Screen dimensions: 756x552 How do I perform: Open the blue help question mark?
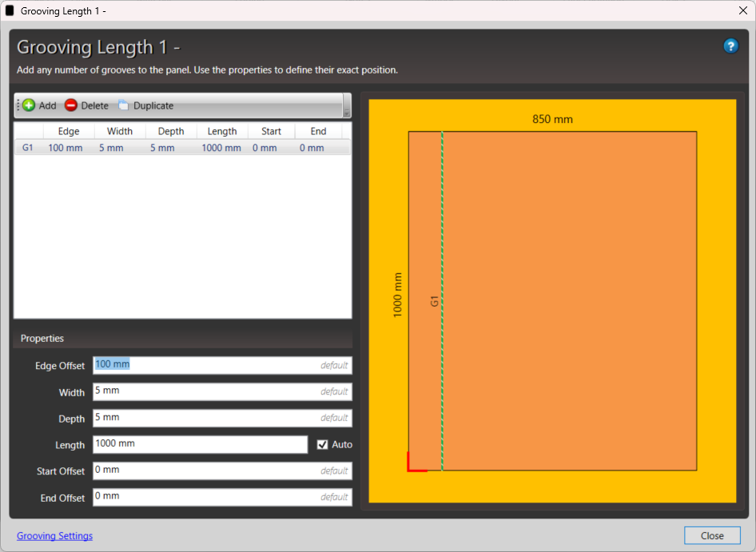[x=730, y=46]
